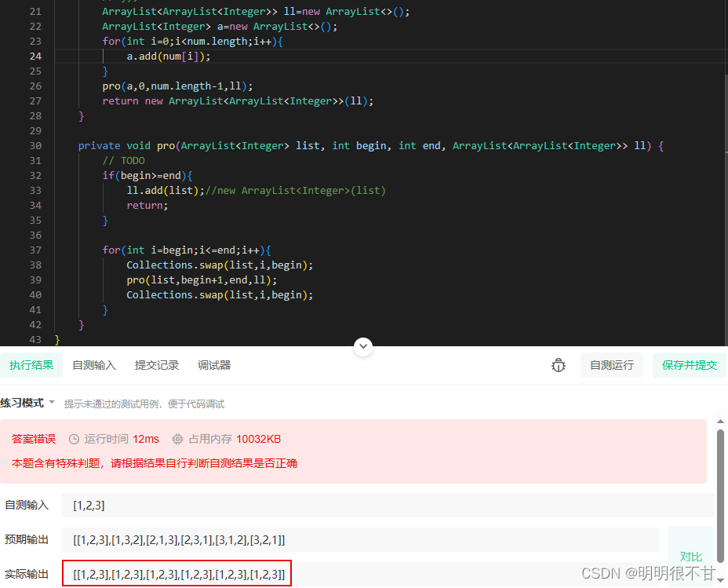
Task: Click the ArrayList<Integer> a declaration on line 22
Action: pos(220,27)
